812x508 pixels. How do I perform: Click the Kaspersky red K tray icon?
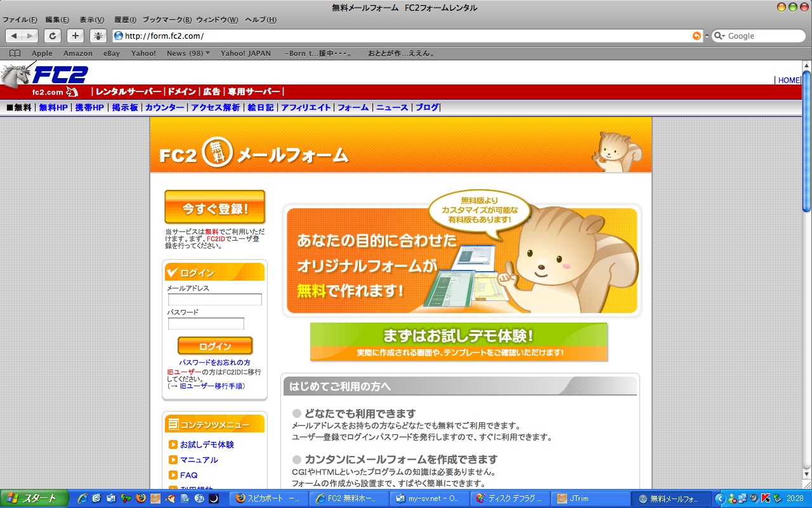pos(766,498)
